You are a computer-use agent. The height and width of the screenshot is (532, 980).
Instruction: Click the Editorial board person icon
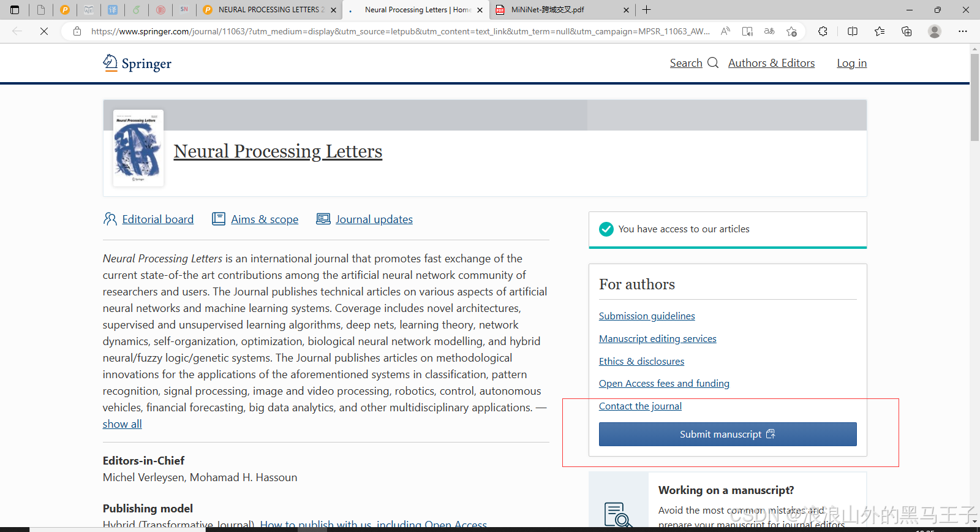coord(110,219)
